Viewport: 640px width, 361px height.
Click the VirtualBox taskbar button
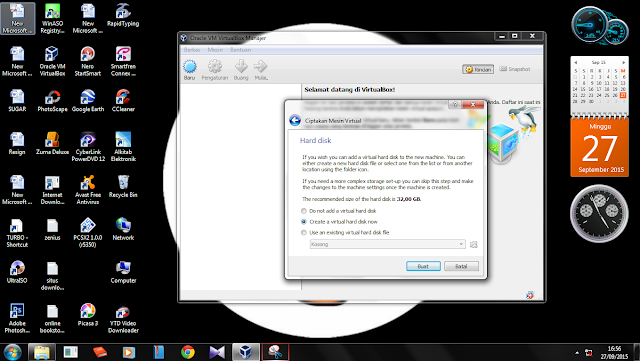[x=246, y=352]
